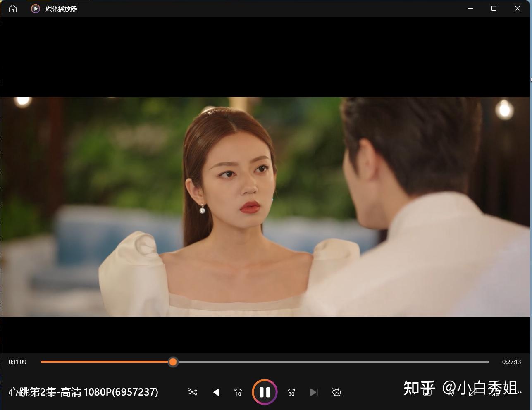
Task: Skip ahead 30 seconds
Action: 291,392
